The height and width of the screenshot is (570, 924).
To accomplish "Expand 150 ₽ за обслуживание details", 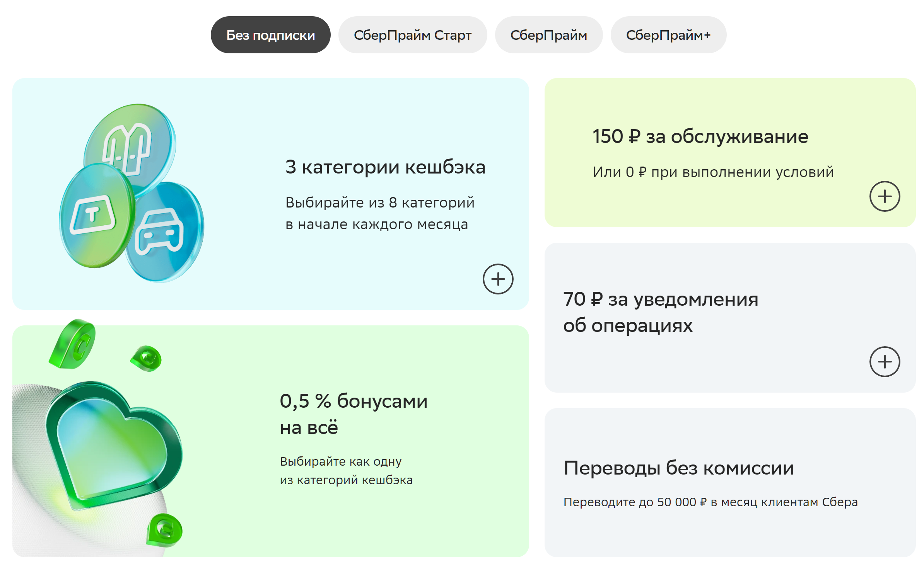I will tap(885, 196).
